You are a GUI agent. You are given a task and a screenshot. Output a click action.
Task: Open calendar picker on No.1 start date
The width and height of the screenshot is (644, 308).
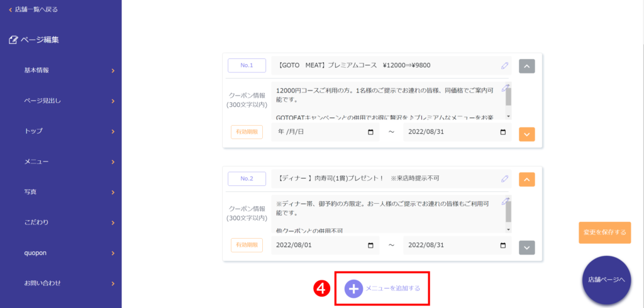tap(370, 132)
